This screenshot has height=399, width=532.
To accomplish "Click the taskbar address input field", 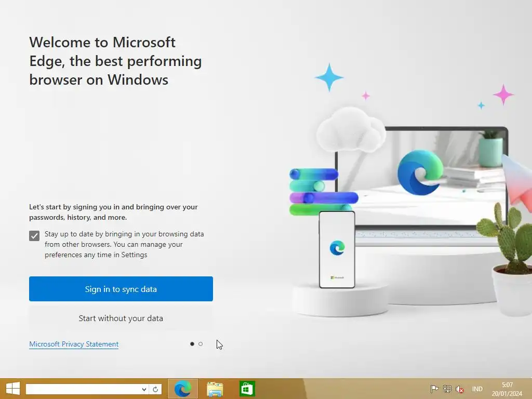I will coord(83,389).
